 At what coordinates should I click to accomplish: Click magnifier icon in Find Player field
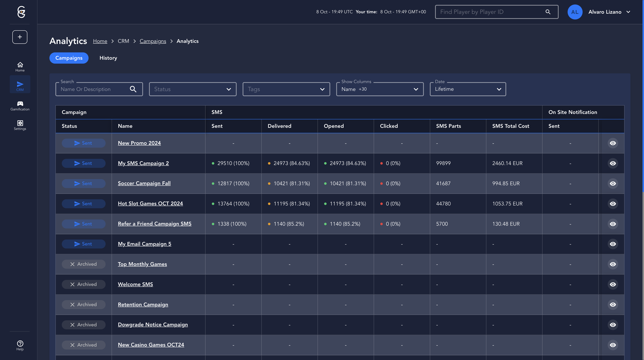pyautogui.click(x=548, y=12)
